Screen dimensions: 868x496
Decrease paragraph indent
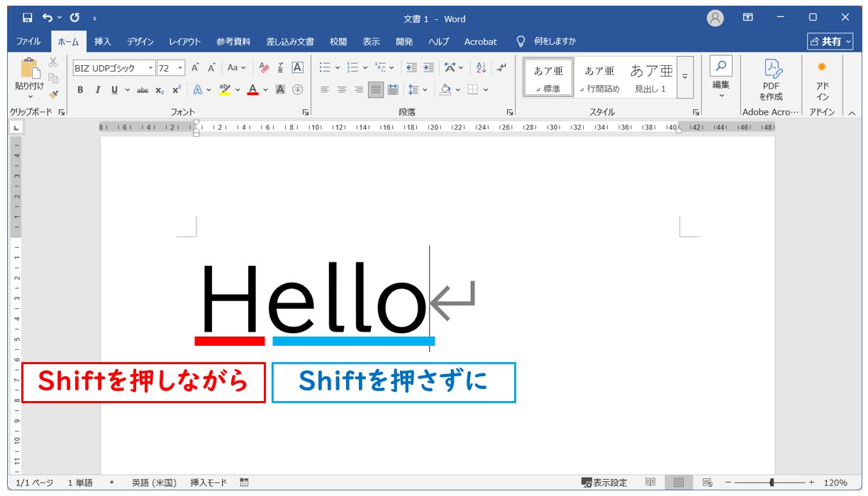411,68
